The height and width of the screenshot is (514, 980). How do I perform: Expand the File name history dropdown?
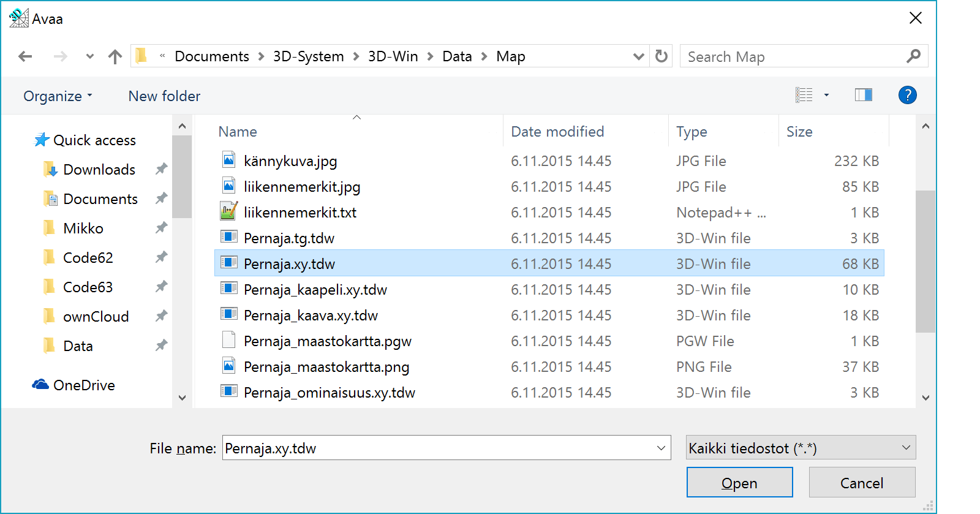(x=661, y=448)
